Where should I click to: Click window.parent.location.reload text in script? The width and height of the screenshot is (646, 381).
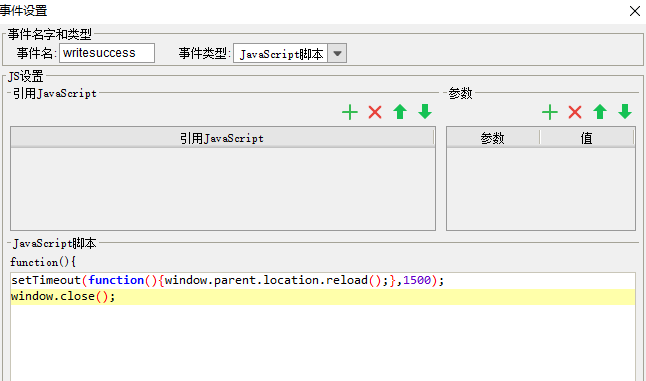(x=266, y=280)
